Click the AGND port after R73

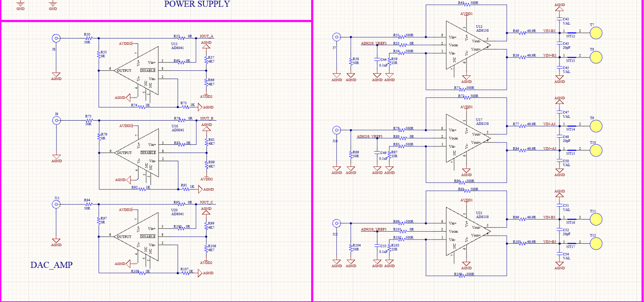(x=200, y=107)
